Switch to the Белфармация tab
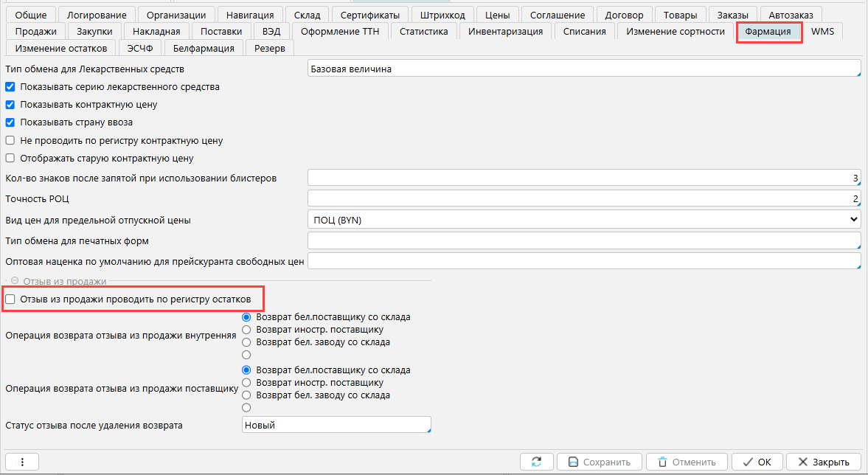Image resolution: width=868 pixels, height=475 pixels. coord(204,48)
